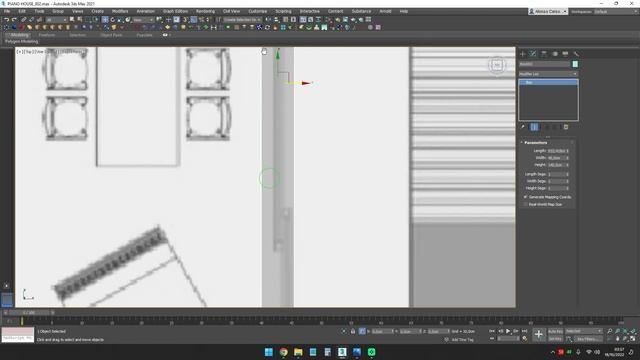Open the Create Selection Set dropdown
640x360 pixels.
(242, 20)
